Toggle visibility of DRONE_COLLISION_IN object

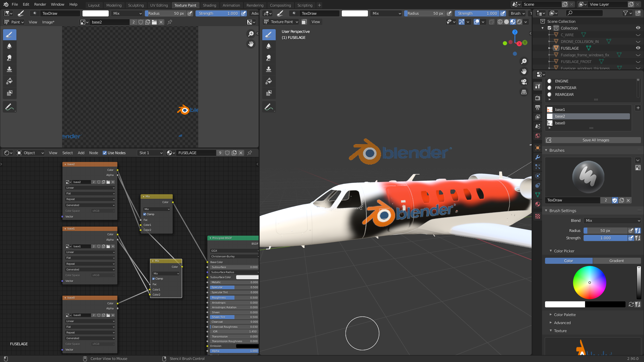click(x=638, y=42)
